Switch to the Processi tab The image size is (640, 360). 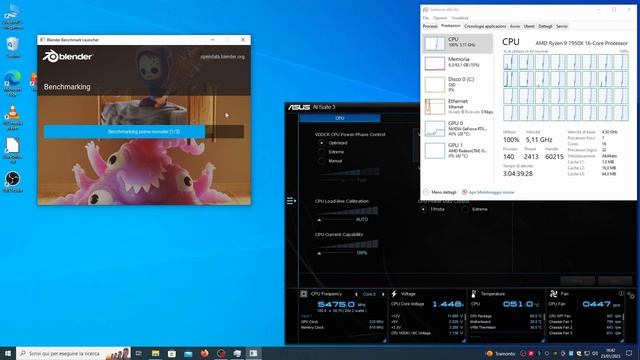click(430, 26)
